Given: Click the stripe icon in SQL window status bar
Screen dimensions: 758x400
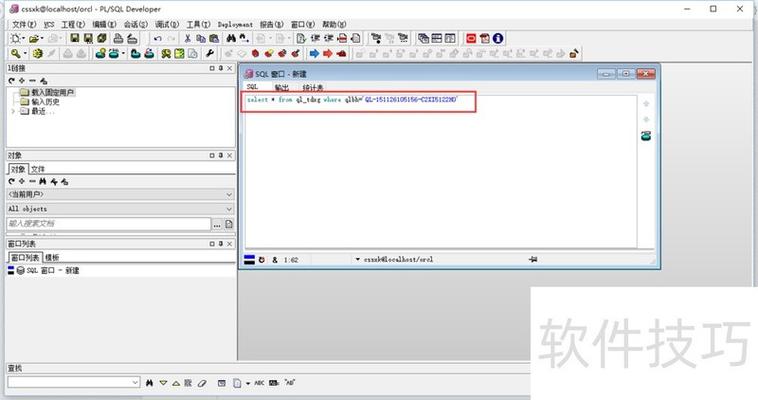Looking at the screenshot, I should pos(249,260).
